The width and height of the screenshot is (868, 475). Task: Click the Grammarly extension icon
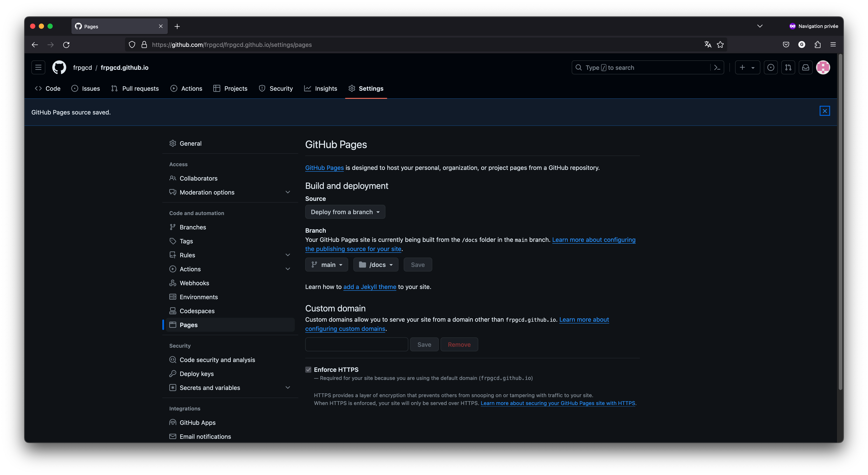coord(802,44)
